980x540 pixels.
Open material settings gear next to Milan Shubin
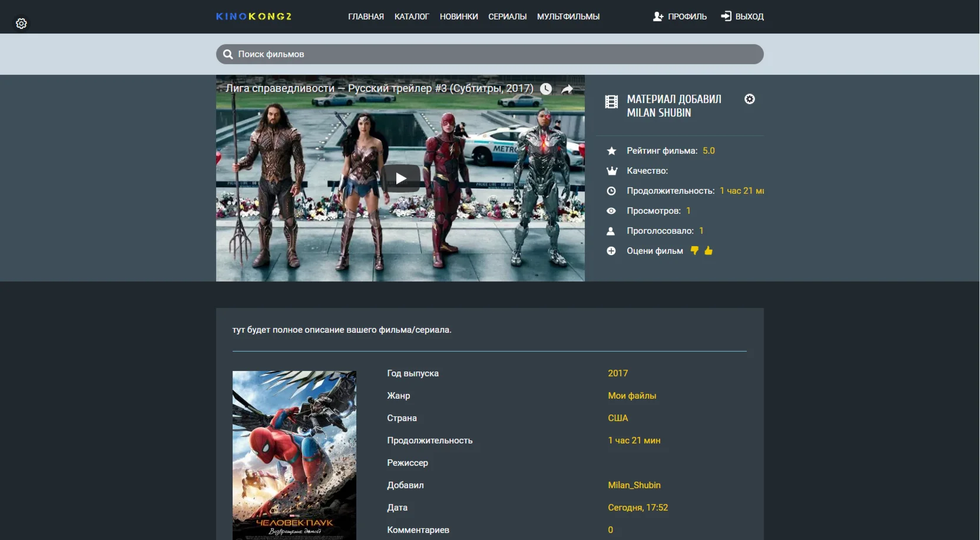click(x=749, y=99)
